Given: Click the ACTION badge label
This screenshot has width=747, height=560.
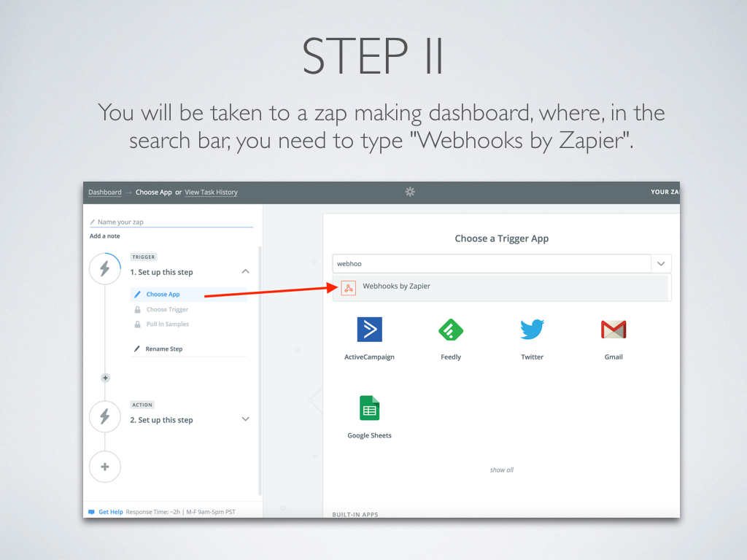Looking at the screenshot, I should click(142, 405).
